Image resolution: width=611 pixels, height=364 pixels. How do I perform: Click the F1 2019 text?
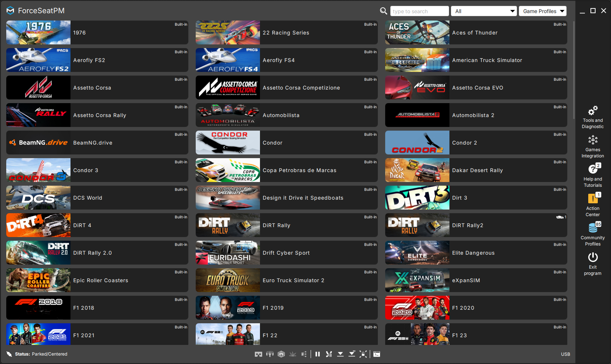coord(273,308)
